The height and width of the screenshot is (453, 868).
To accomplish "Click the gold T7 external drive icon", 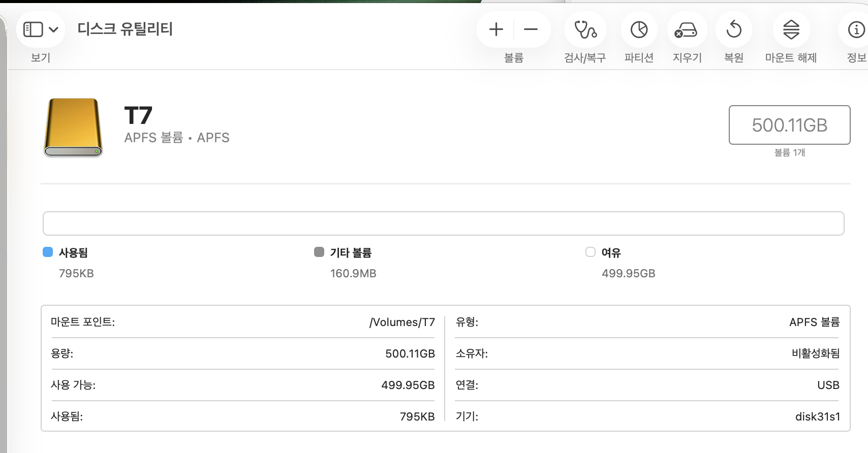I will click(x=73, y=127).
